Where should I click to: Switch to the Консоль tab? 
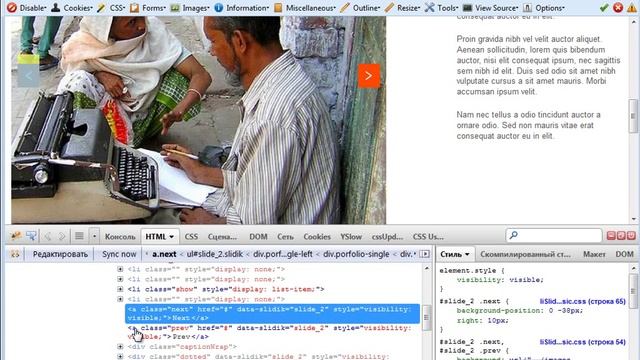(x=120, y=237)
